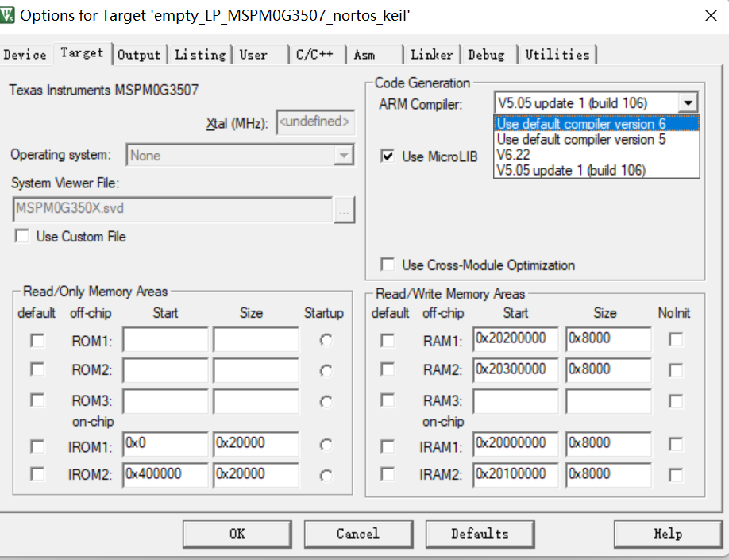Select the ROM1 Startup radio button
The height and width of the screenshot is (560, 729).
(x=326, y=341)
